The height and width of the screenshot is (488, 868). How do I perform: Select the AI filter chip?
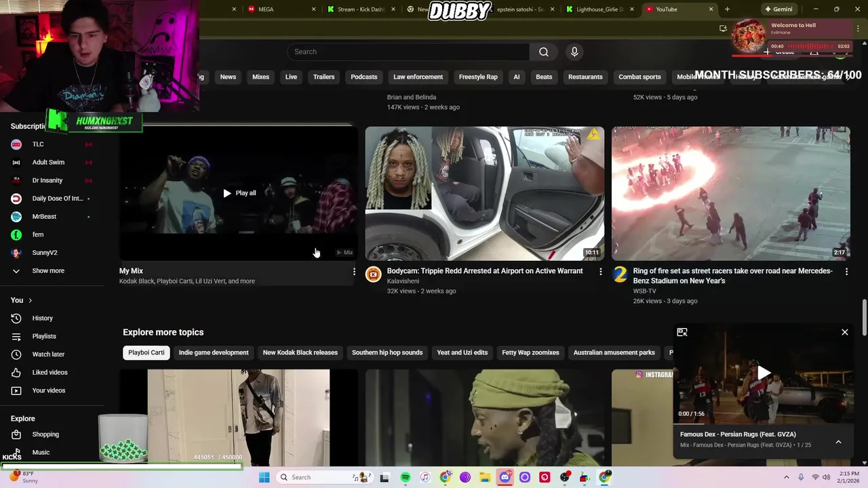(x=517, y=77)
